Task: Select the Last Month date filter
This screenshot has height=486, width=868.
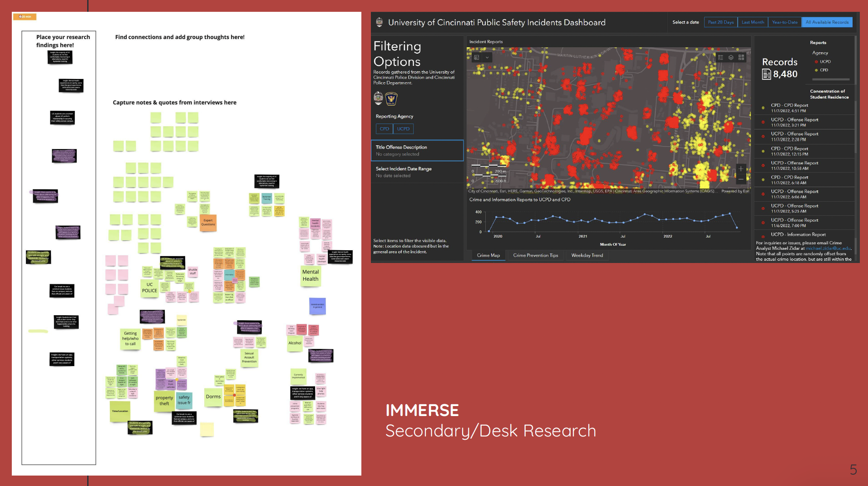Action: (753, 22)
